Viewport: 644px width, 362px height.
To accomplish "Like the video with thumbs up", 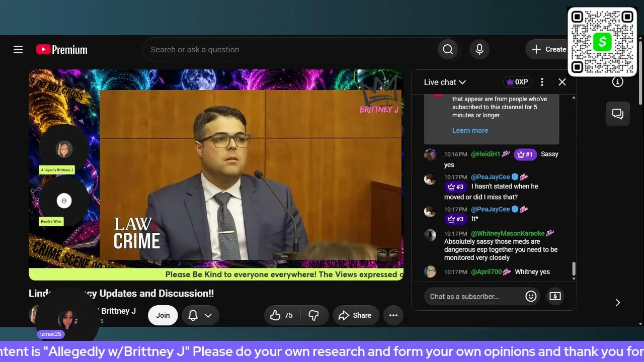I will [x=282, y=315].
